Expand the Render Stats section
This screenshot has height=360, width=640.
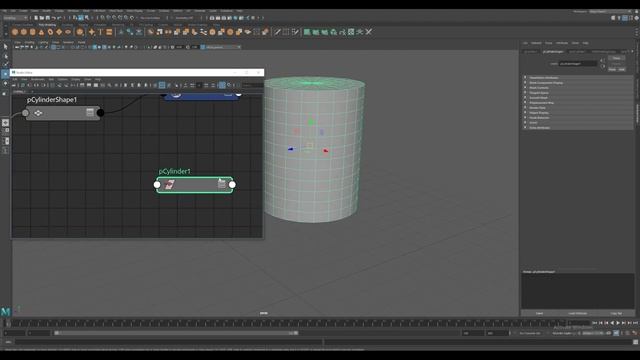click(x=578, y=108)
